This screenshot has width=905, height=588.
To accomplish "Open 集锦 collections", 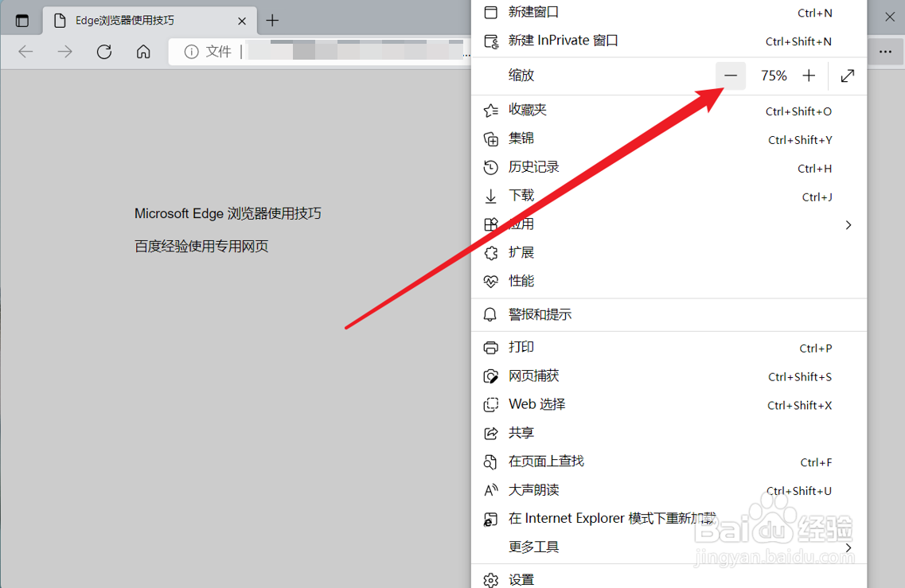I will point(669,139).
